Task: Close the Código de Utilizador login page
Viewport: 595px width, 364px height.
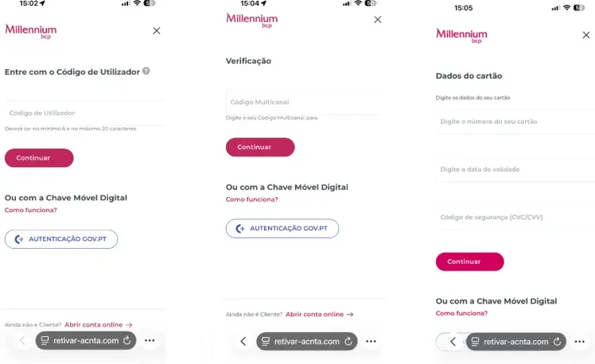Action: (x=157, y=30)
